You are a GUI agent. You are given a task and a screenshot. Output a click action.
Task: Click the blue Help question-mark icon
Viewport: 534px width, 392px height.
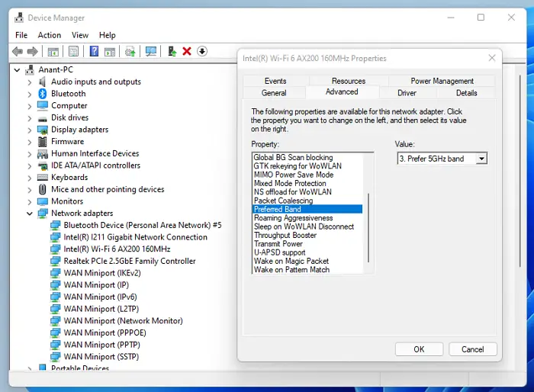tap(94, 51)
